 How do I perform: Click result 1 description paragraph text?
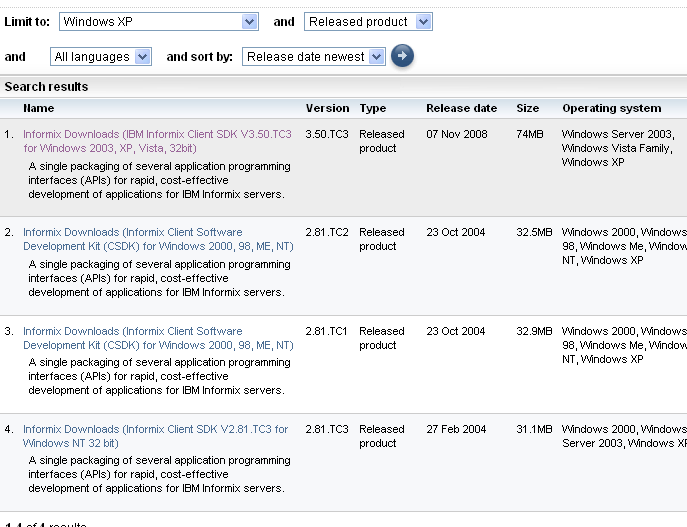tap(159, 180)
